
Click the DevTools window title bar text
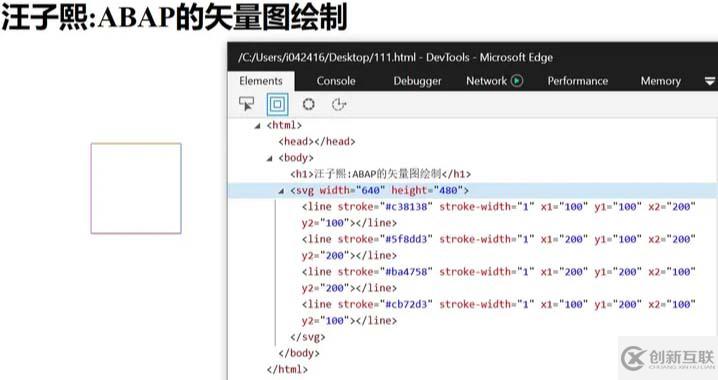click(x=395, y=58)
